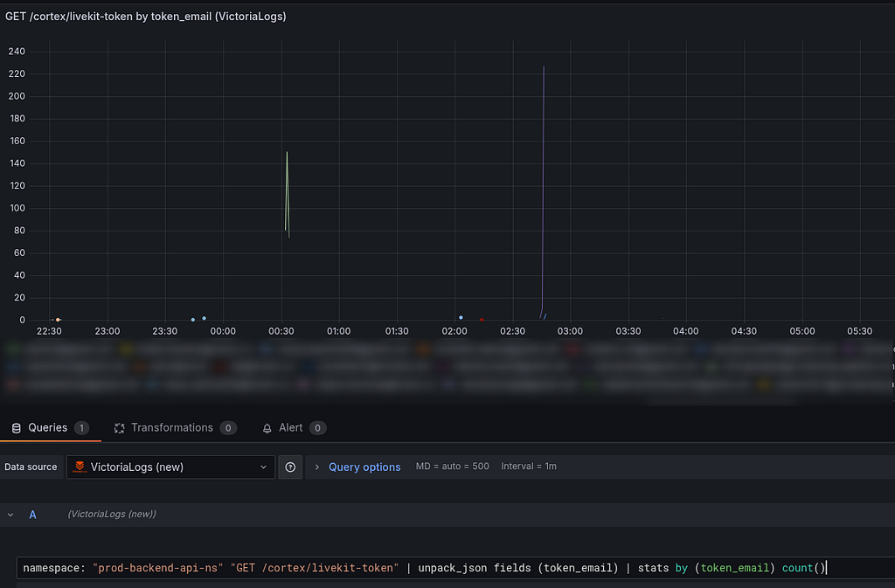Click the MD = auto = 500 text
The height and width of the screenshot is (588, 895).
pos(452,466)
